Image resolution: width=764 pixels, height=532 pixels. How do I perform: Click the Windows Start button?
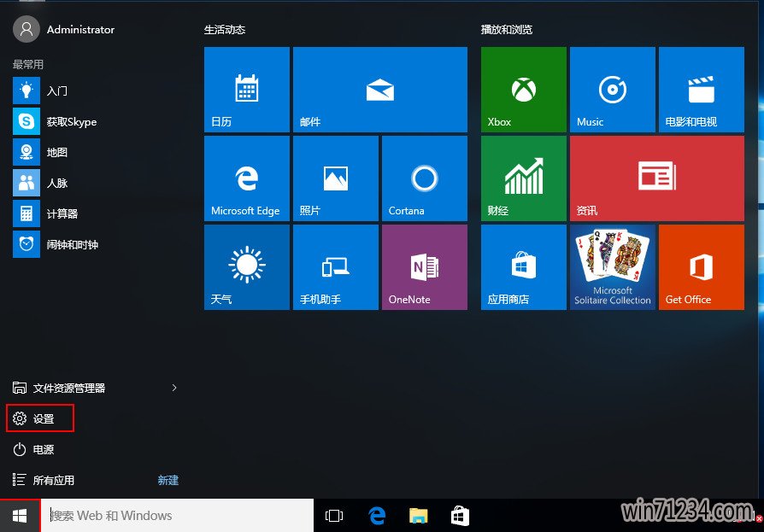(20, 516)
